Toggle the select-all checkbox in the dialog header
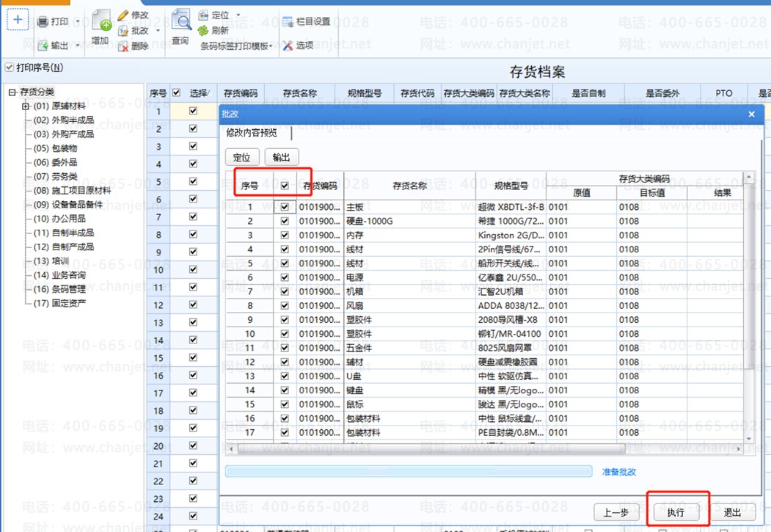 tap(285, 186)
